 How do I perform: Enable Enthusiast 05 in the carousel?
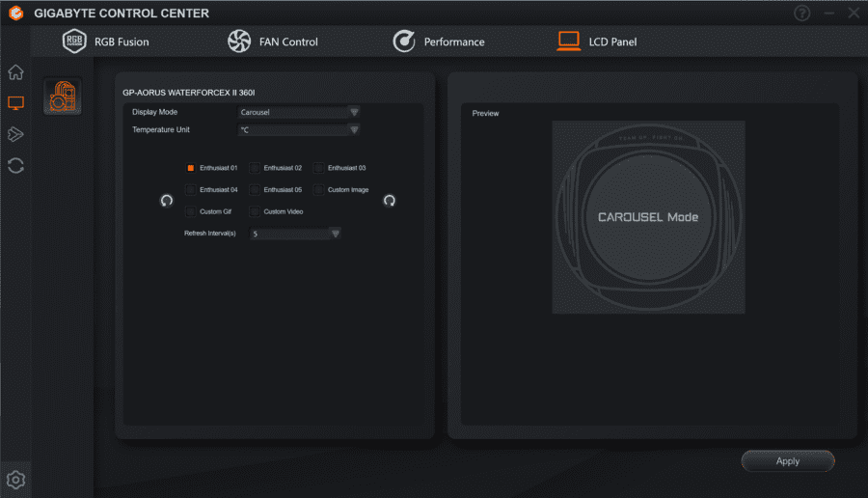[255, 189]
